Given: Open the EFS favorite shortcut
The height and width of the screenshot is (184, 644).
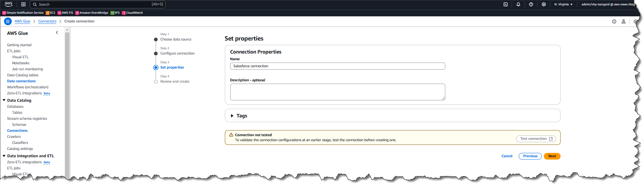Looking at the screenshot, I should point(115,13).
